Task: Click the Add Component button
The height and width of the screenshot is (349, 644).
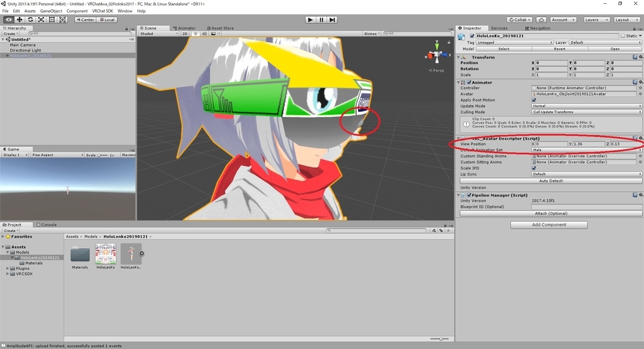Action: (x=548, y=224)
